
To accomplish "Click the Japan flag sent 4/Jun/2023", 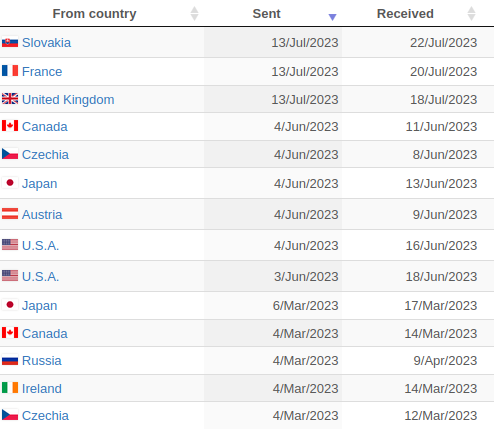I will (10, 183).
